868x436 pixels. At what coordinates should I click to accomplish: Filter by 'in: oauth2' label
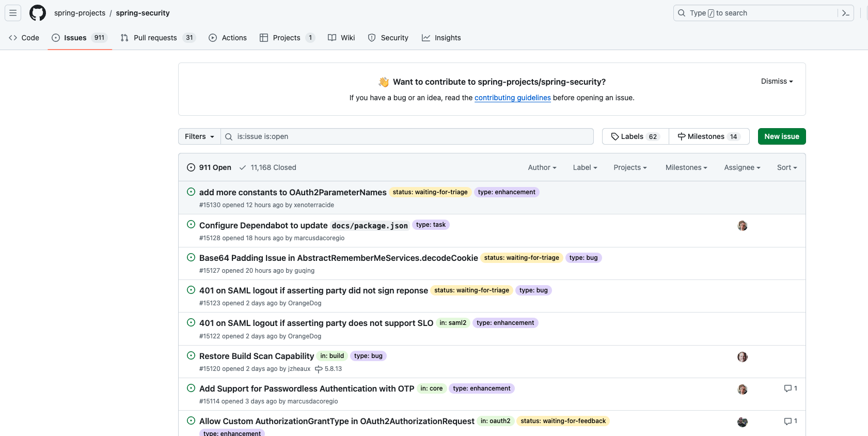496,421
